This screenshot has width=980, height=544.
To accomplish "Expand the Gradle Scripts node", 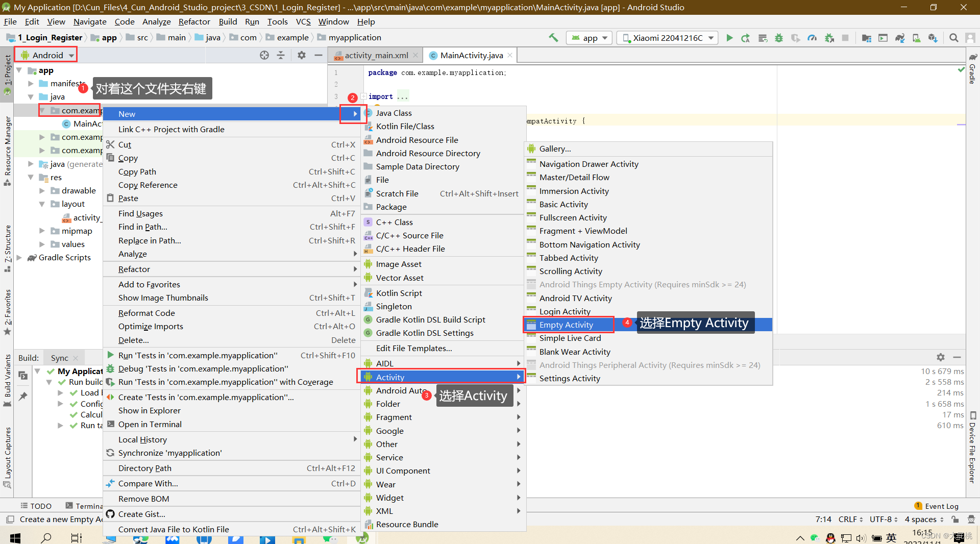I will click(19, 257).
